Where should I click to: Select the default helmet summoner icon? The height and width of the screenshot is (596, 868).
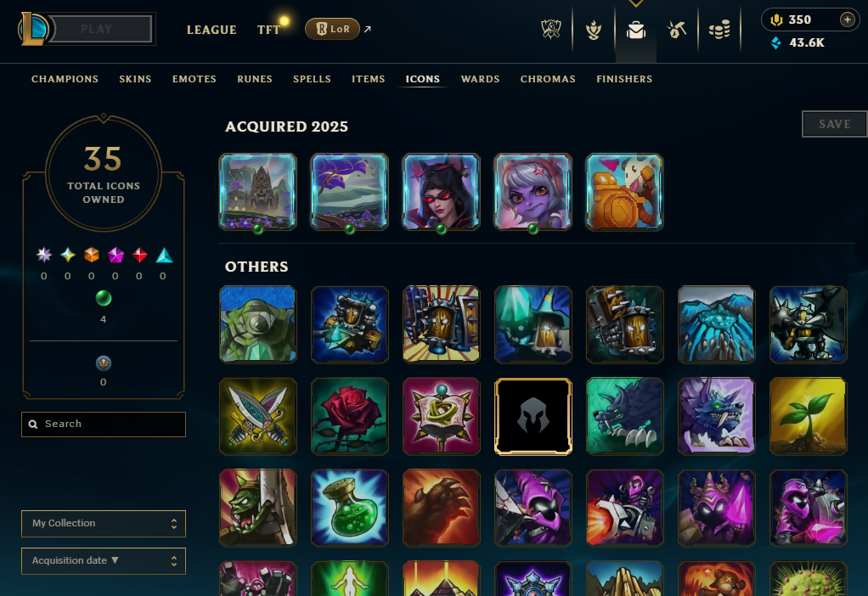click(x=533, y=416)
